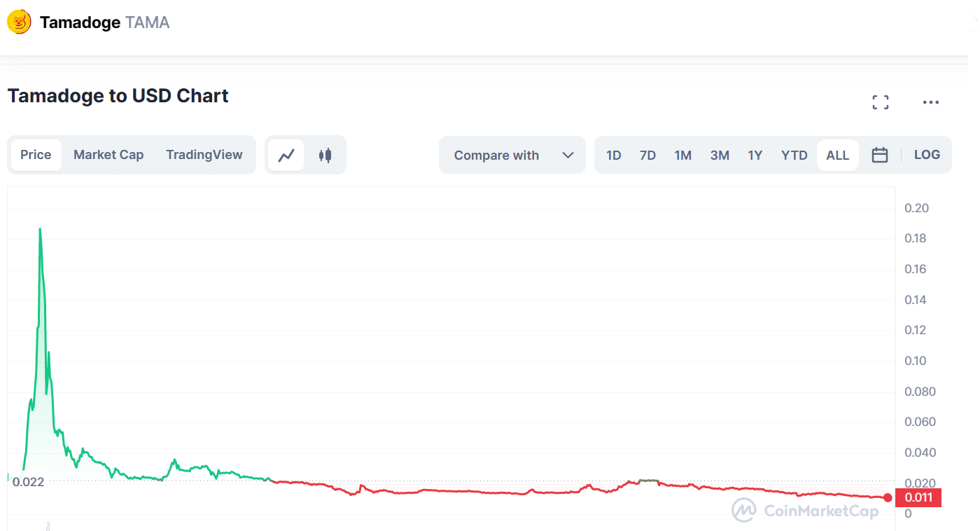Select the ALL time range
Screen dimensions: 980x531
(838, 155)
